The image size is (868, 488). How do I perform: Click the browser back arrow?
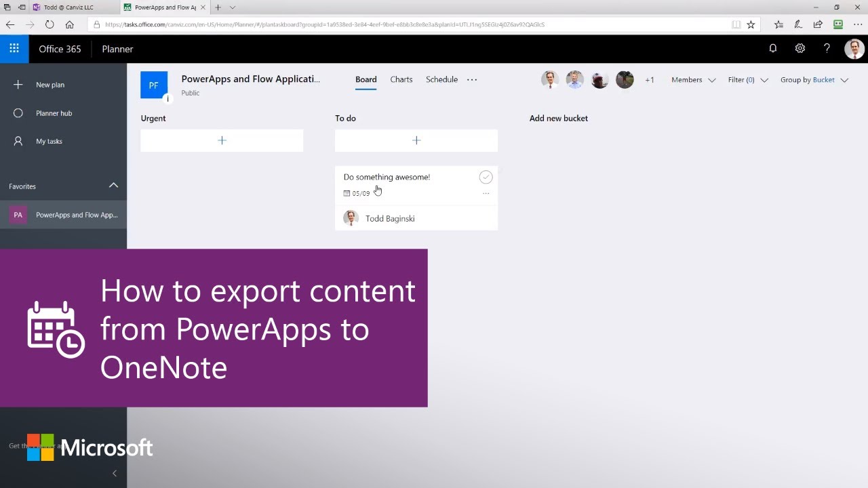coord(10,24)
